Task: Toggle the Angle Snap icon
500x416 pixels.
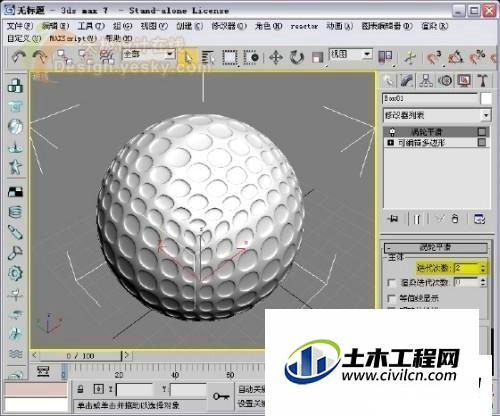Action: click(x=456, y=57)
